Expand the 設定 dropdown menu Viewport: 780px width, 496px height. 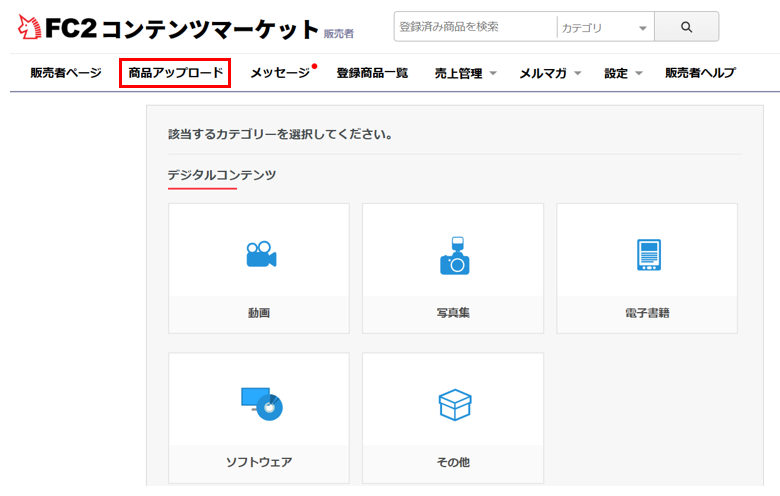coord(623,73)
